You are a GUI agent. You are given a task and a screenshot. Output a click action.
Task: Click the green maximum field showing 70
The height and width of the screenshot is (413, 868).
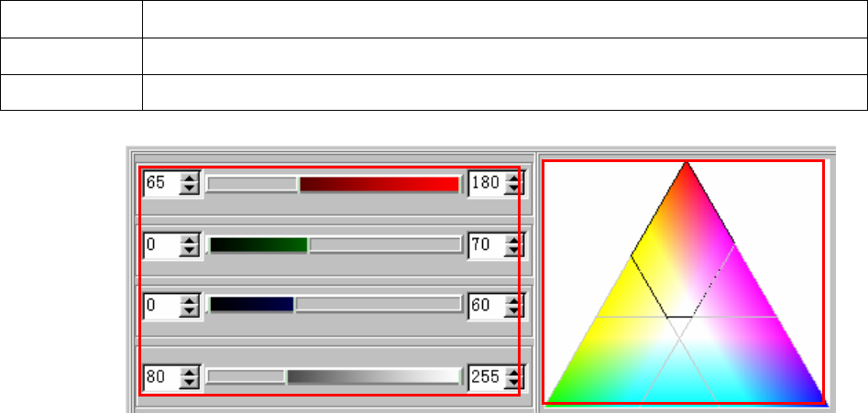click(x=486, y=245)
